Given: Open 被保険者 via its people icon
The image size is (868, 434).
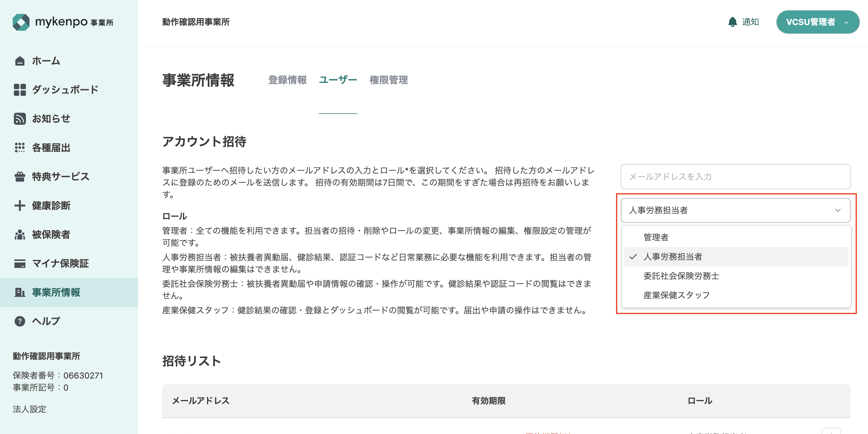Looking at the screenshot, I should click(20, 234).
